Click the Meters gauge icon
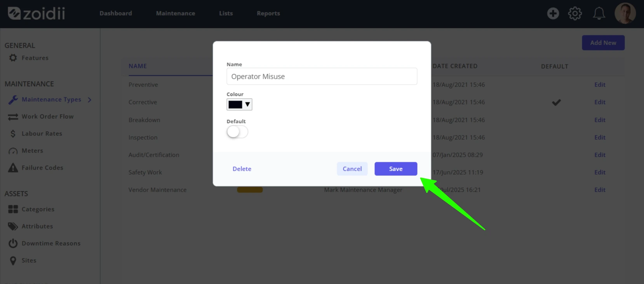644x284 pixels. click(13, 151)
